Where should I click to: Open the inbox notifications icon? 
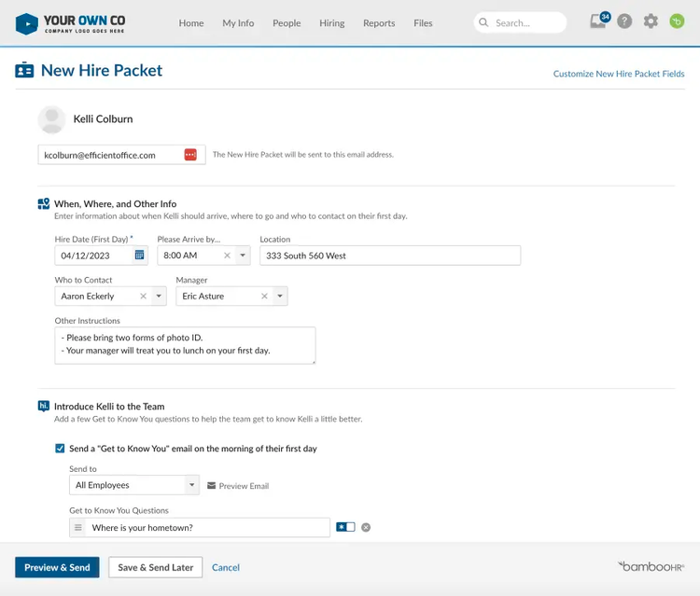(x=599, y=21)
